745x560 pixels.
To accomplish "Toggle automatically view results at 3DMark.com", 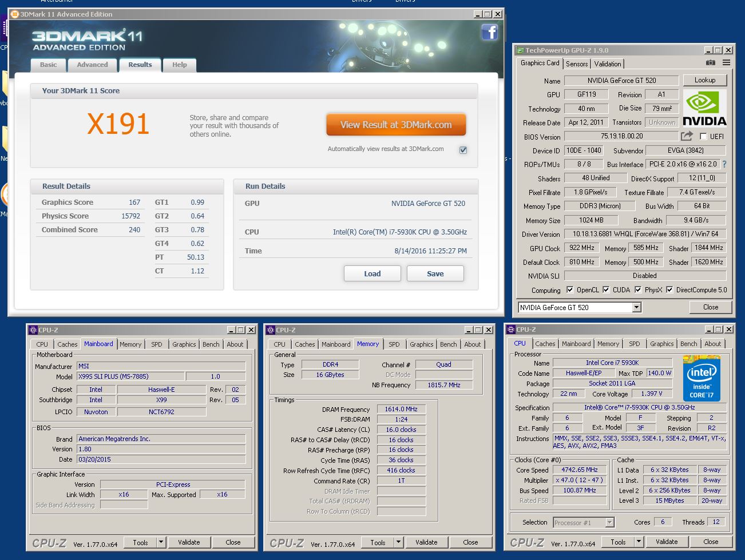I will [463, 150].
